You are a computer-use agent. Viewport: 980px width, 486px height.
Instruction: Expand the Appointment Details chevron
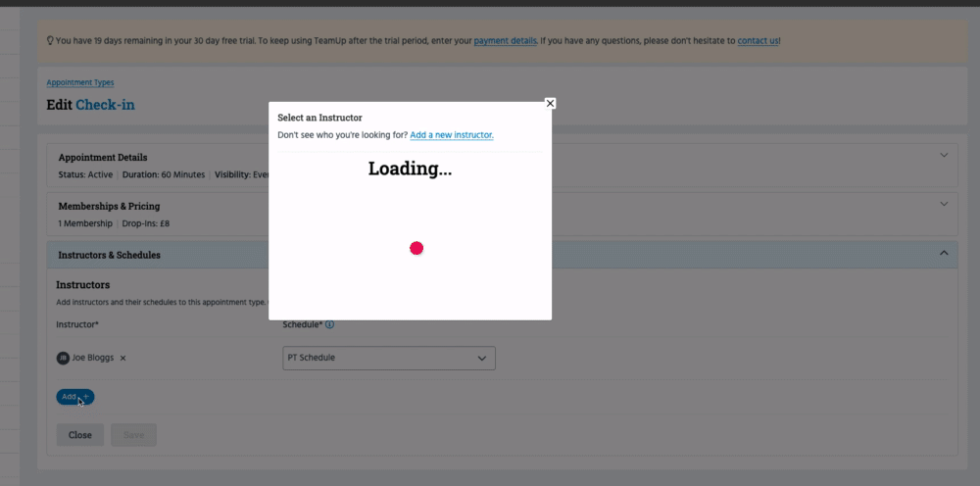coord(944,155)
